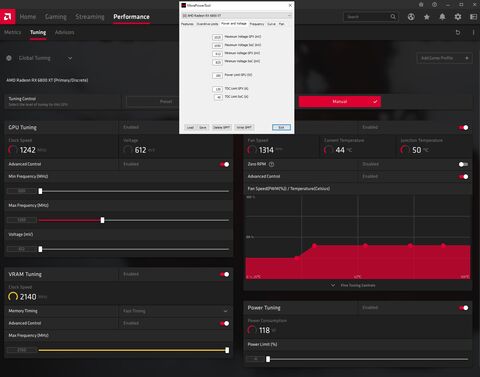Click the Zero RPM info question icon
The height and width of the screenshot is (377, 480).
point(271,164)
